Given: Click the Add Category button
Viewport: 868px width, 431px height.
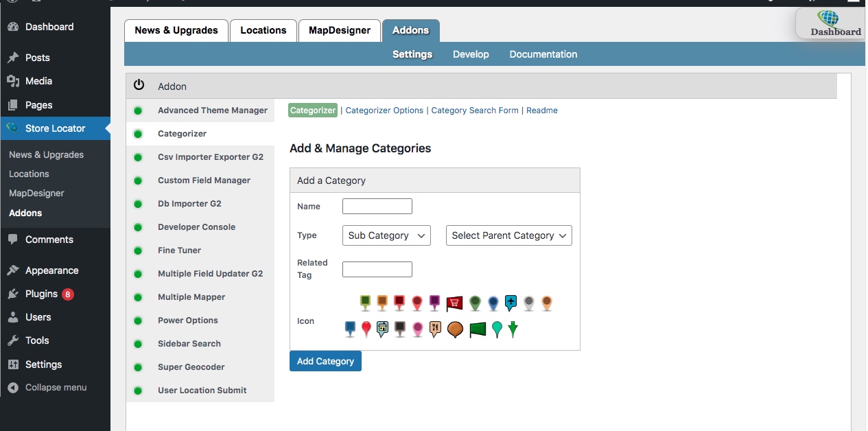Looking at the screenshot, I should click(325, 361).
